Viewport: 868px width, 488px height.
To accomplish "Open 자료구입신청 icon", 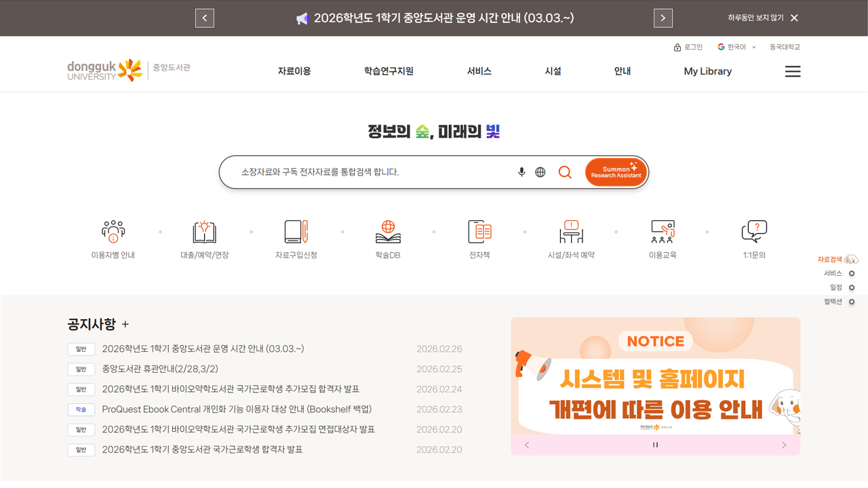I will [296, 240].
